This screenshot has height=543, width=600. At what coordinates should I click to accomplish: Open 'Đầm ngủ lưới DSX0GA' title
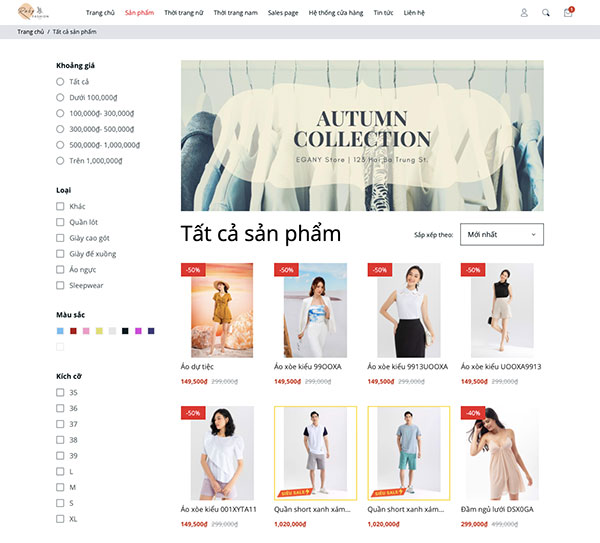click(x=497, y=509)
